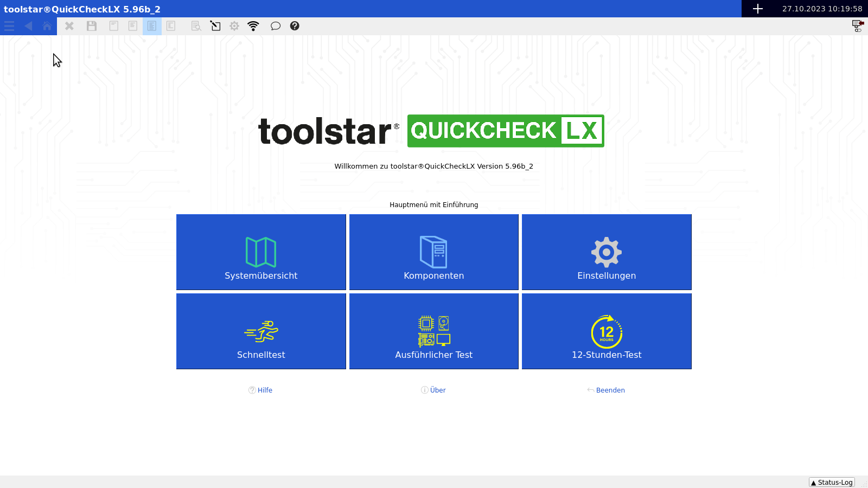868x488 pixels.
Task: Open the Einstellungen tile
Action: [x=607, y=252]
